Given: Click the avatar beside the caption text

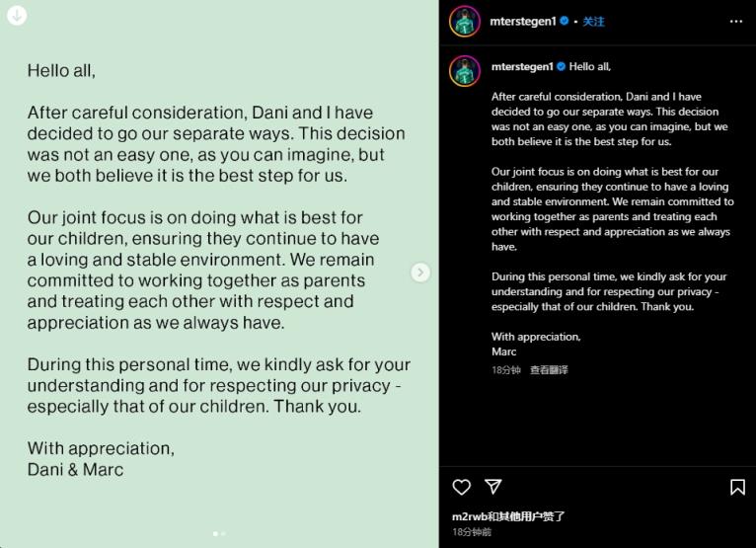Looking at the screenshot, I should tap(465, 71).
